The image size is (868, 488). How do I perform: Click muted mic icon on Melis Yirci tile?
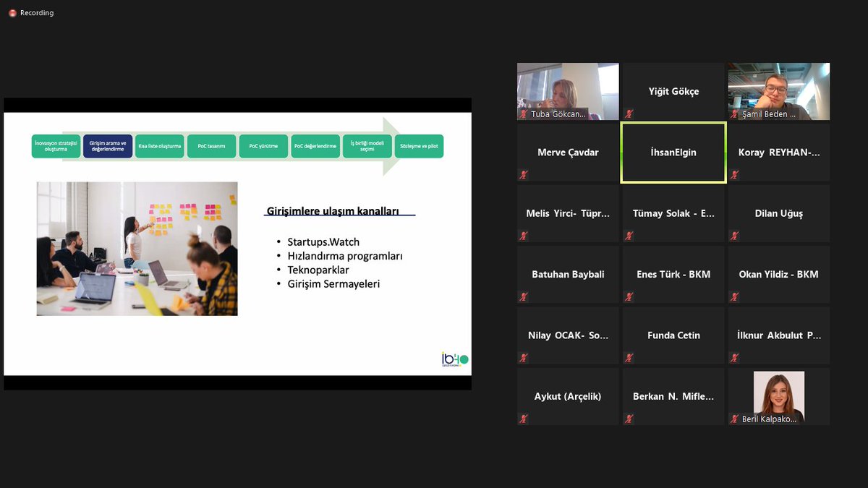point(524,236)
